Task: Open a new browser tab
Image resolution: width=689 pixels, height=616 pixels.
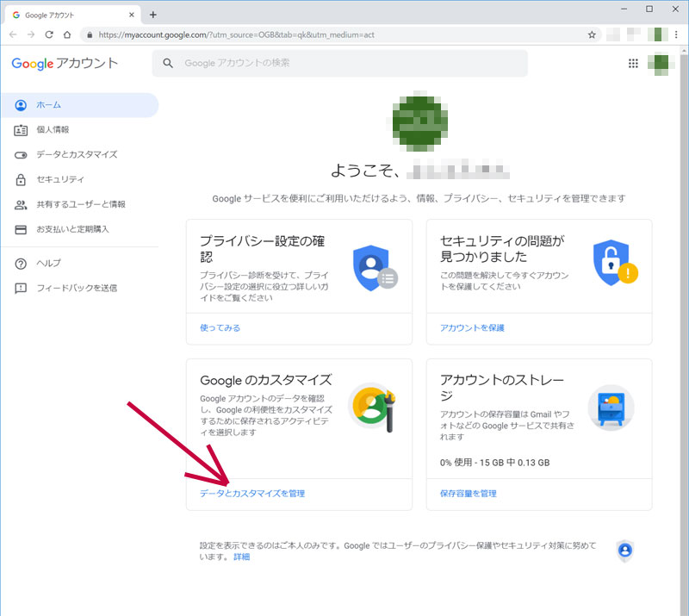Action: pos(153,14)
